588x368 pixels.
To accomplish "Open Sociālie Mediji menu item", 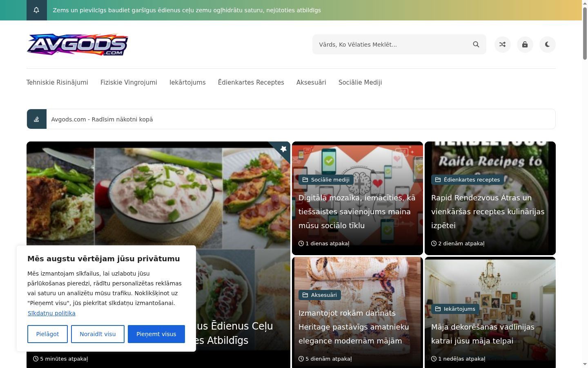I will [x=360, y=82].
